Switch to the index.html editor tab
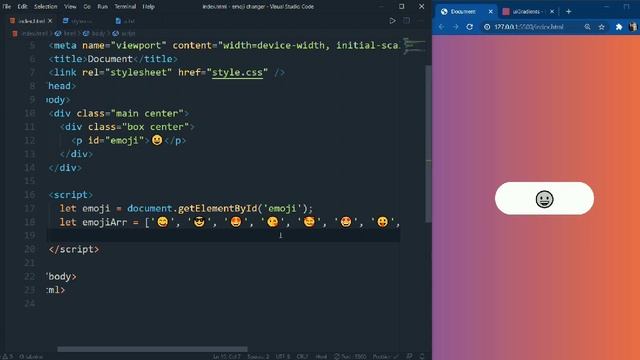 (x=31, y=21)
